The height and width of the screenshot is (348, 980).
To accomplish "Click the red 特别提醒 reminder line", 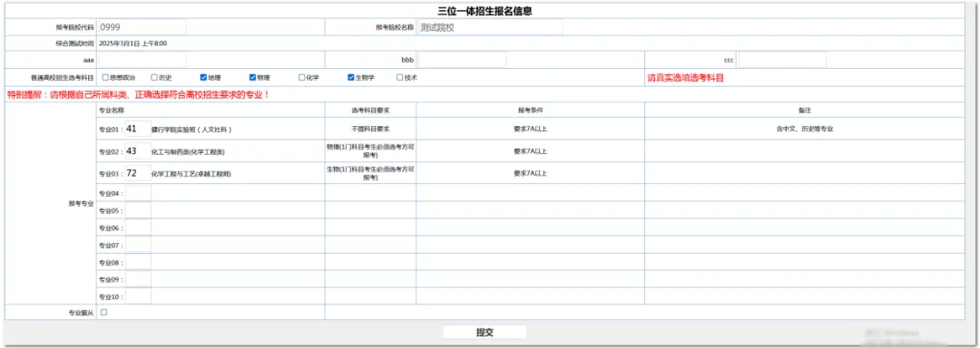I will click(x=138, y=95).
